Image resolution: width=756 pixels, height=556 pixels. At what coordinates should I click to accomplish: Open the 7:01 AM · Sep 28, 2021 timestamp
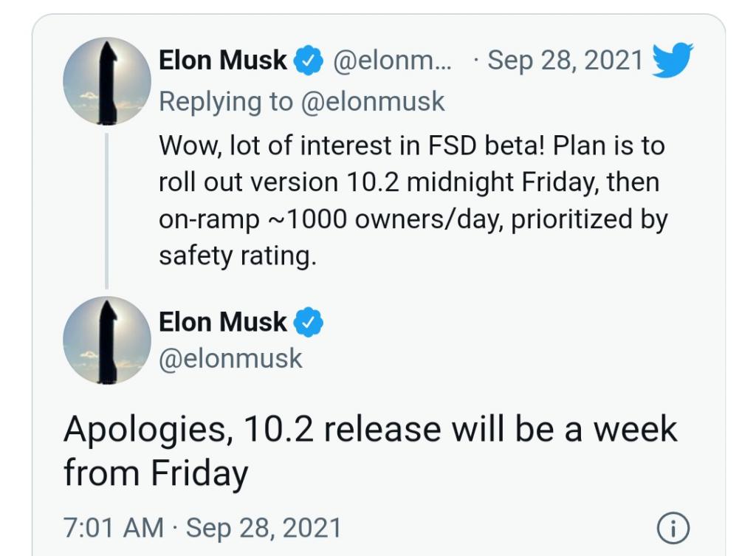tap(202, 527)
